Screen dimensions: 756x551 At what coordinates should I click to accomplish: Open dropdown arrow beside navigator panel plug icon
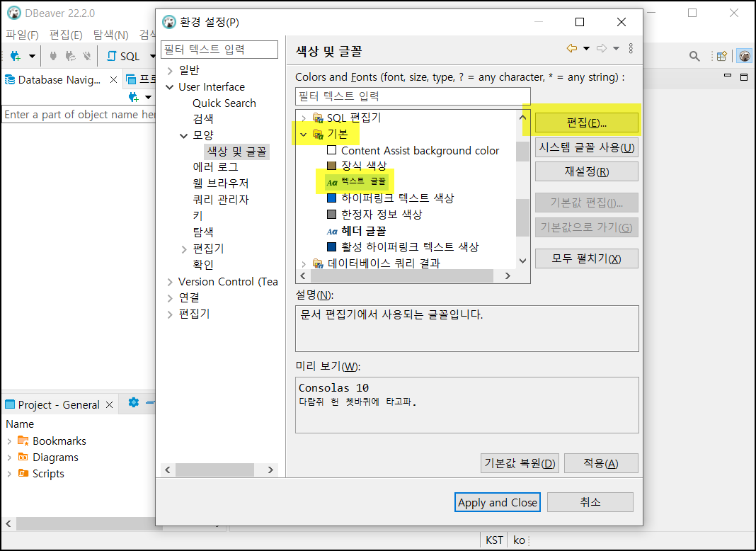pyautogui.click(x=149, y=98)
